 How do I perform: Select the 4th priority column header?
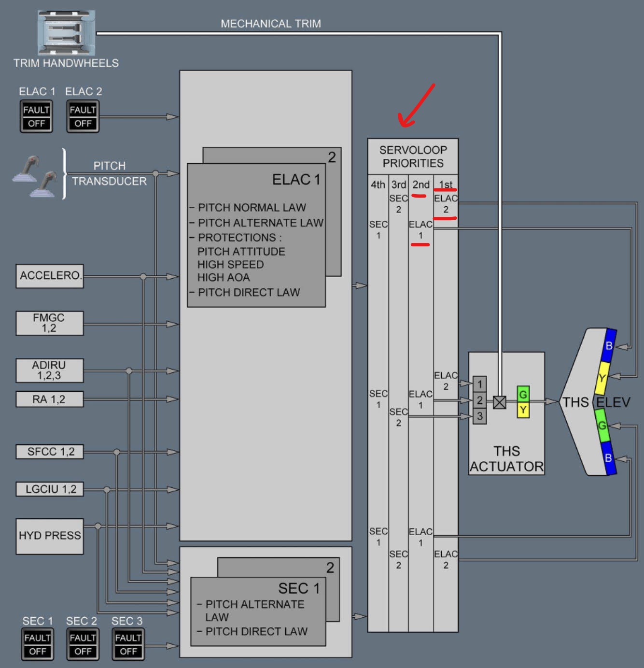(x=378, y=185)
